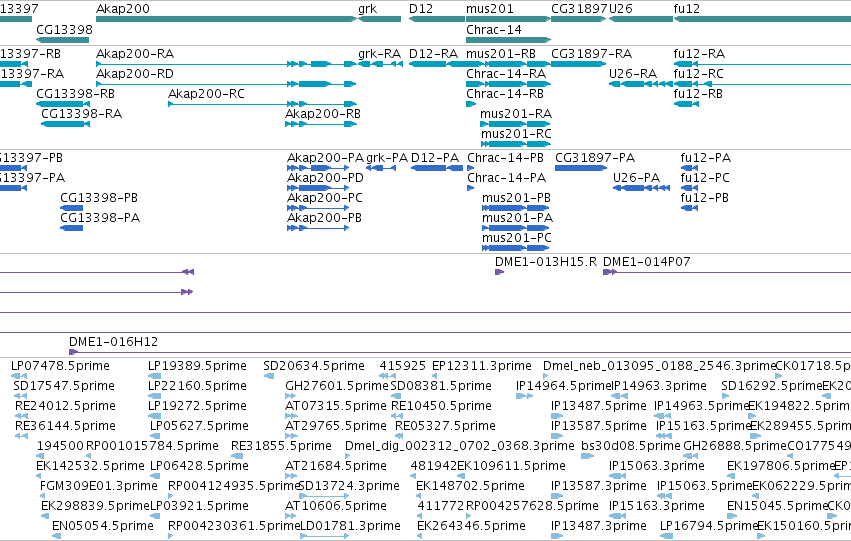Select protein CG13398-PB
Screen dimensions: 851x541
(72, 208)
